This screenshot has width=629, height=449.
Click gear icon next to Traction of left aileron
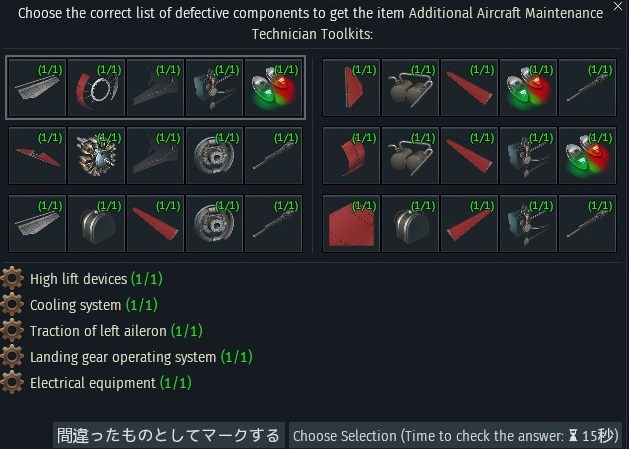click(x=14, y=331)
